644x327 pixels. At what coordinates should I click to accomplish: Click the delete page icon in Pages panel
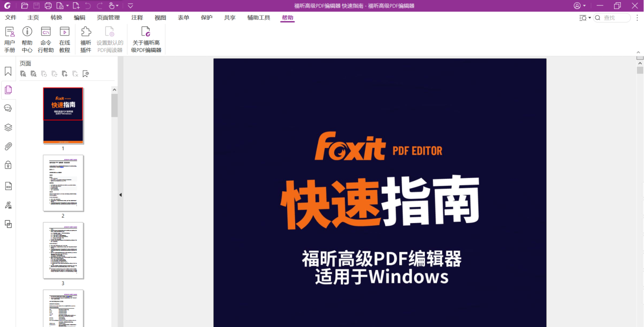[x=75, y=74]
